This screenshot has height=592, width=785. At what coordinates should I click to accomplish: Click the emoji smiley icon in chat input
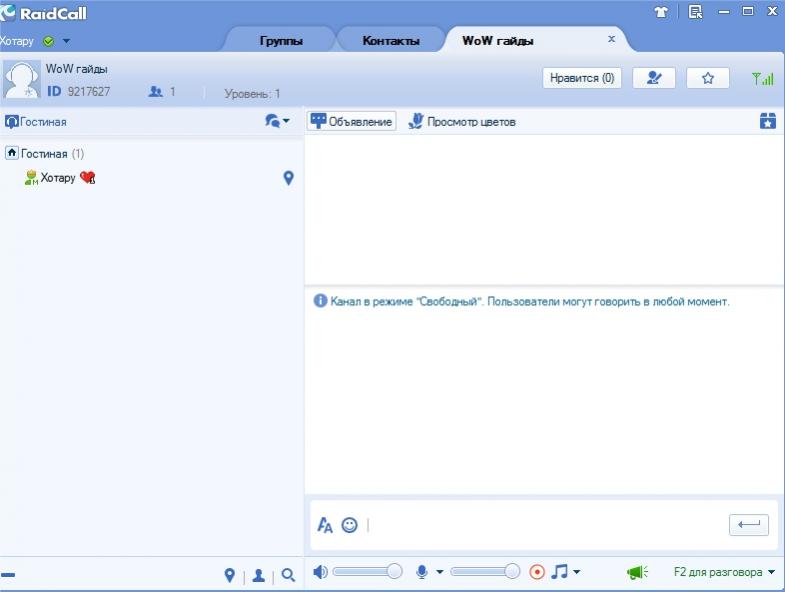pyautogui.click(x=349, y=524)
